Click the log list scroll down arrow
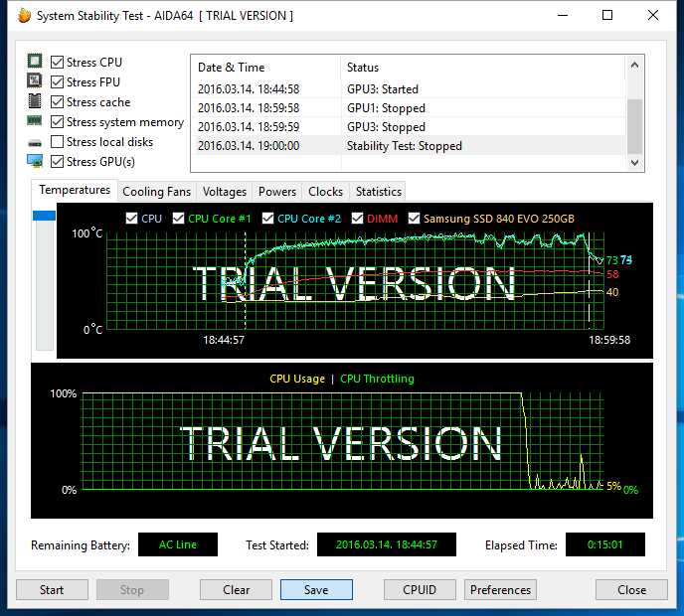This screenshot has height=616, width=684. click(634, 163)
